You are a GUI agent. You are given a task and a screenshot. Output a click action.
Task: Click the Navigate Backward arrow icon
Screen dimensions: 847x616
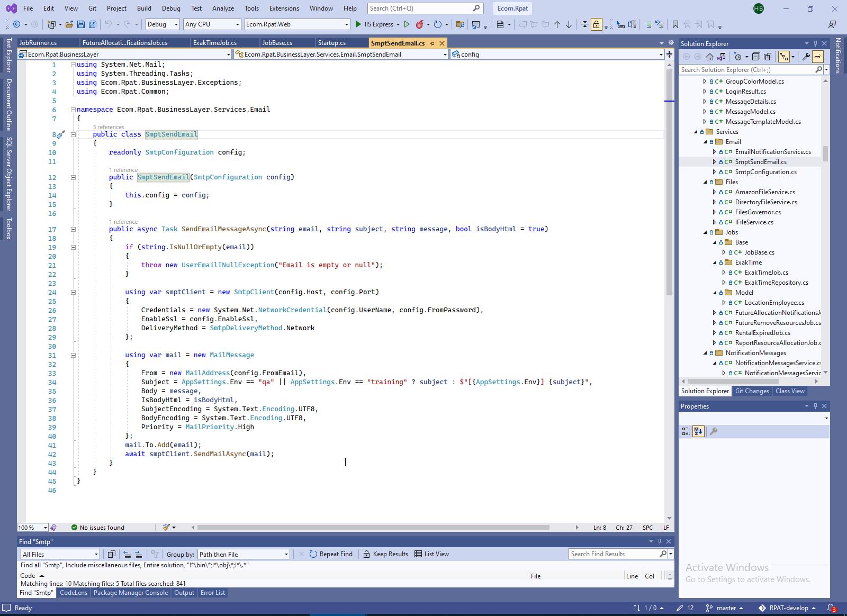point(17,24)
